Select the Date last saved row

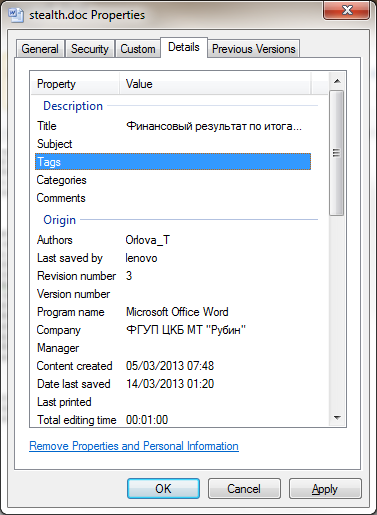173,384
